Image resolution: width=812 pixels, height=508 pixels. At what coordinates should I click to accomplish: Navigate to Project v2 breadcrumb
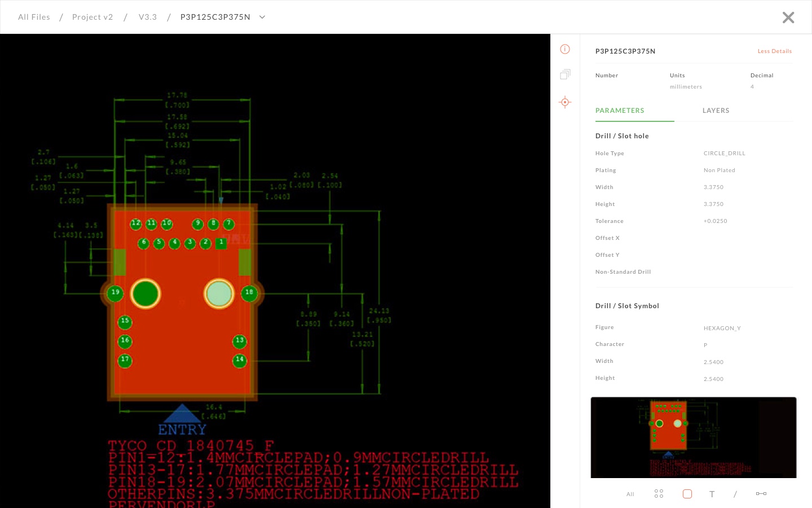[x=92, y=17]
